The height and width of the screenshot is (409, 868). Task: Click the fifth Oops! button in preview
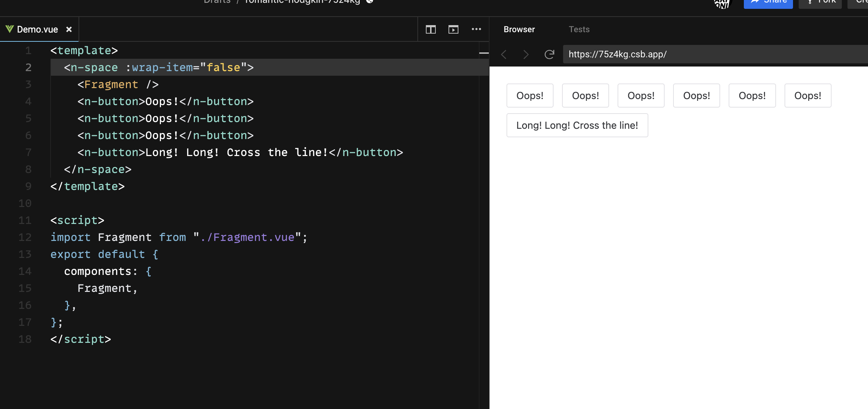752,96
